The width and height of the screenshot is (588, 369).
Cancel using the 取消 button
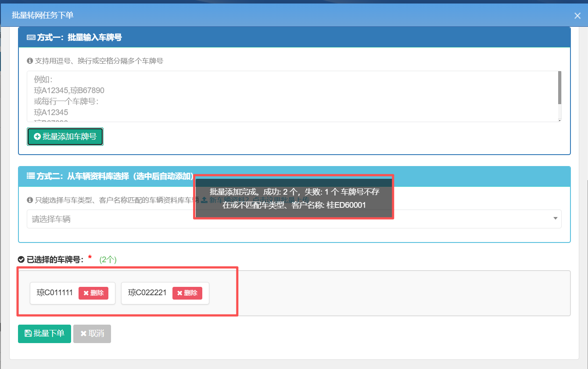click(x=92, y=333)
